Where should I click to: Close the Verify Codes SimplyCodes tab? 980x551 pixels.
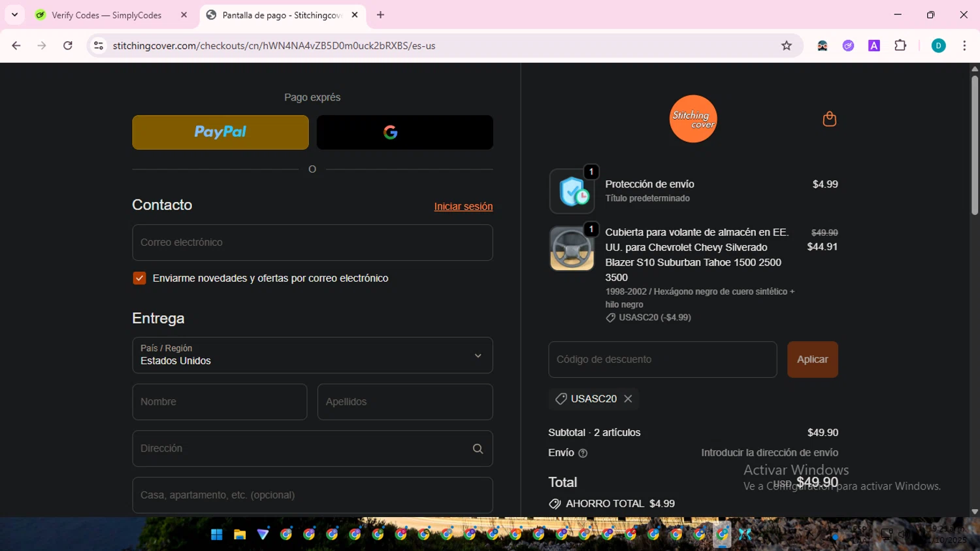184,15
